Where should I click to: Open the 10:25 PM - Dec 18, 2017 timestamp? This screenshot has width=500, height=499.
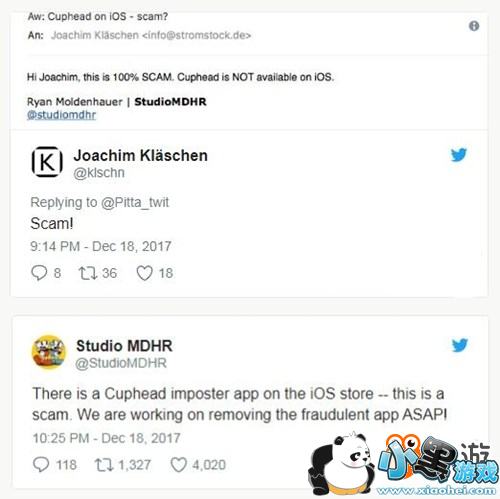pos(107,438)
